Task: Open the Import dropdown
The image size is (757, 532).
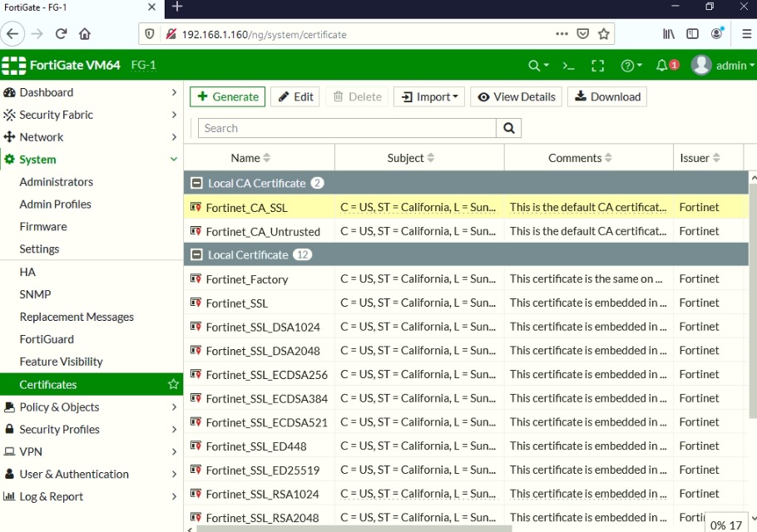Action: click(x=428, y=96)
